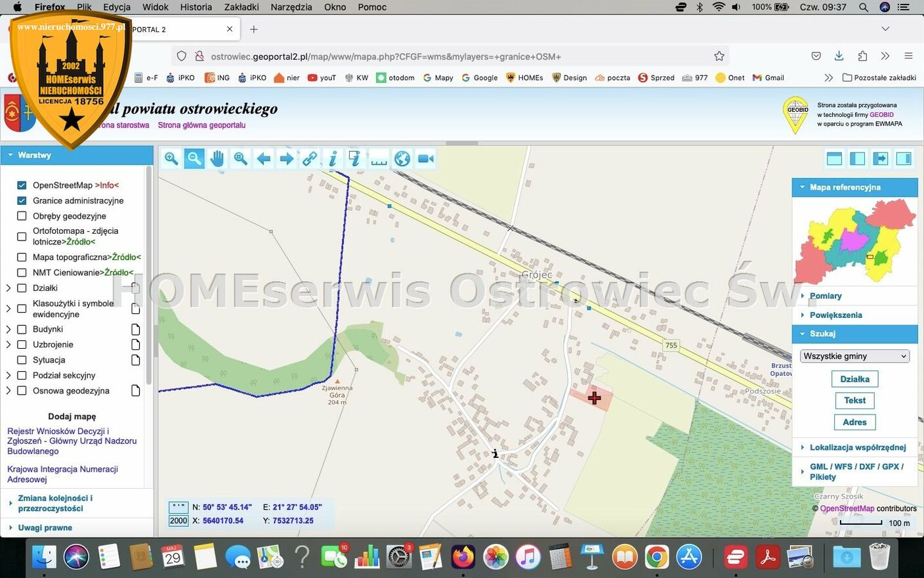Activate the hand pan tool
This screenshot has width=924, height=578.
217,159
